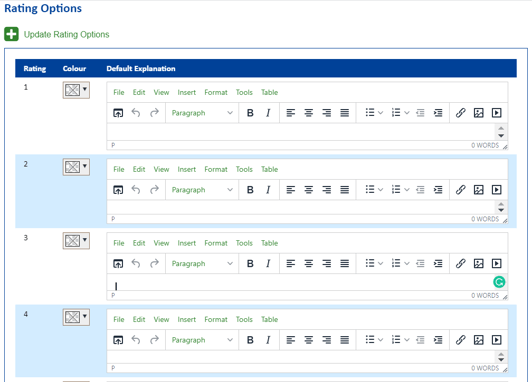Image resolution: width=532 pixels, height=382 pixels.
Task: Open Paragraph dropdown in rating 2 editor
Action: click(x=202, y=190)
